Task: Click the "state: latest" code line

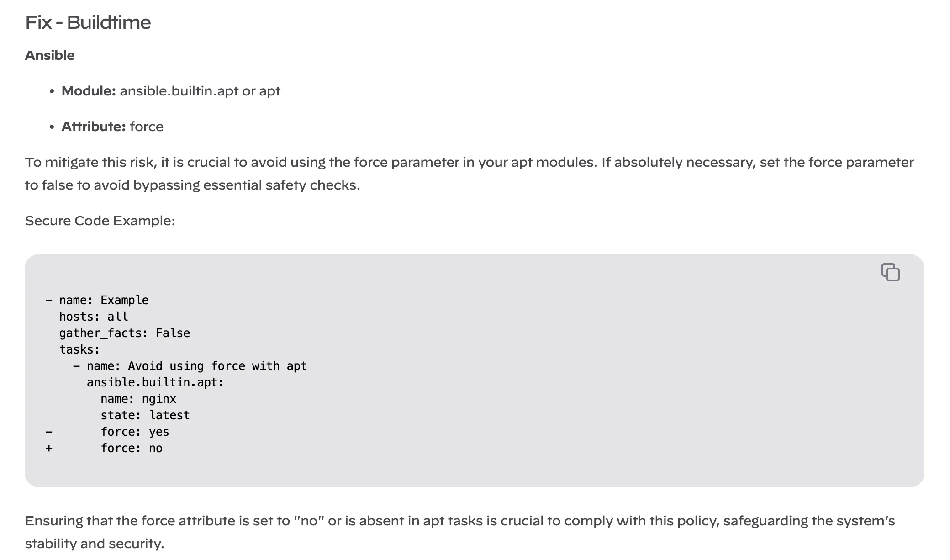Action: click(x=145, y=415)
